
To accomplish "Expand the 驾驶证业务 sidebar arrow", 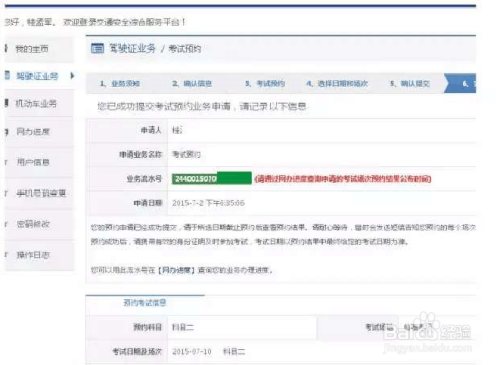I will pyautogui.click(x=72, y=76).
